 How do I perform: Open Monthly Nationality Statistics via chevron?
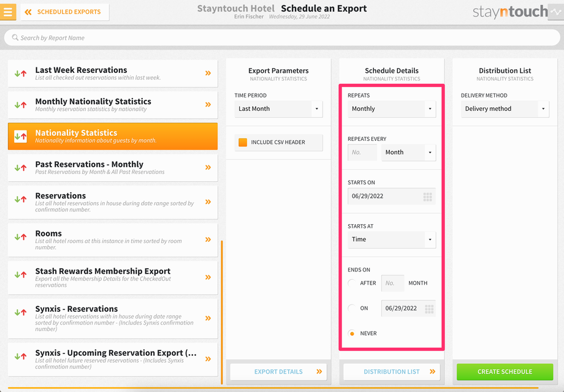click(208, 105)
